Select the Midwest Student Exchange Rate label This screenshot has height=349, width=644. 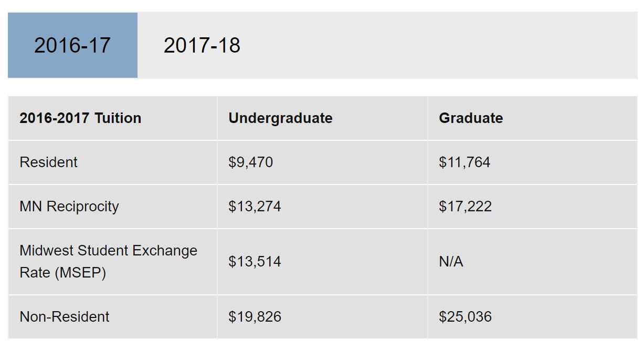[108, 262]
